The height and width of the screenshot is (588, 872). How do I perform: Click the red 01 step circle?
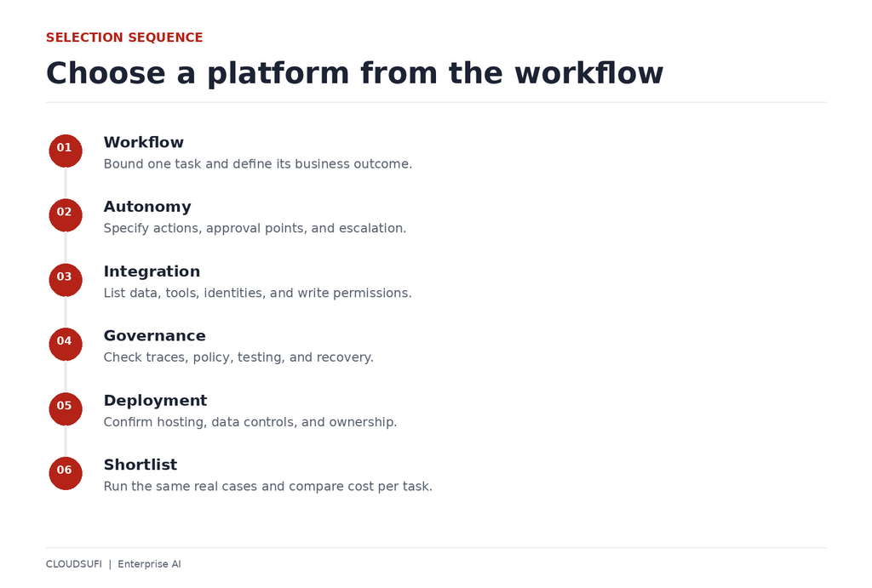coord(66,151)
